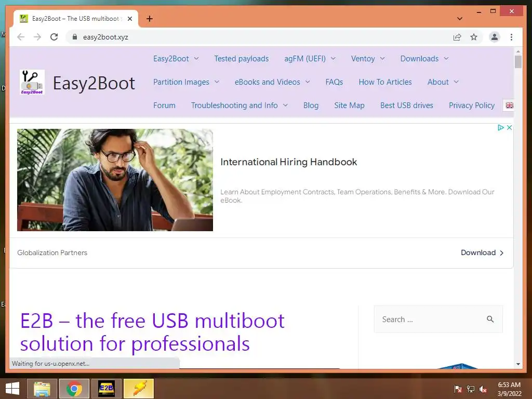Open the Blog menu item
Image resolution: width=532 pixels, height=399 pixels.
click(311, 105)
